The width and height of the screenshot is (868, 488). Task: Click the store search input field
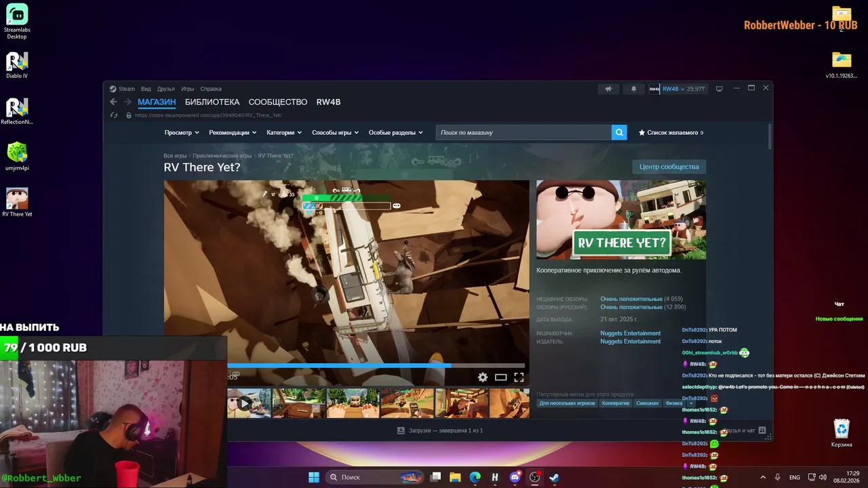tap(523, 132)
